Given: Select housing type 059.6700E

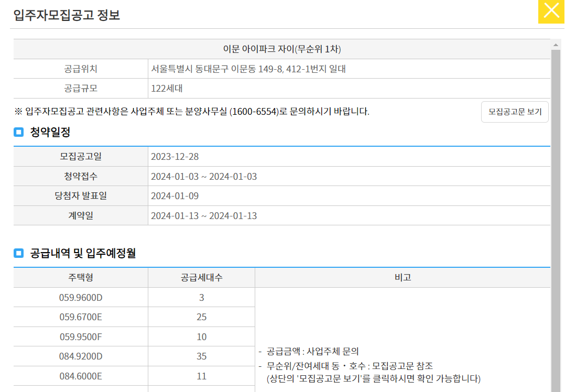Looking at the screenshot, I should coord(81,317).
